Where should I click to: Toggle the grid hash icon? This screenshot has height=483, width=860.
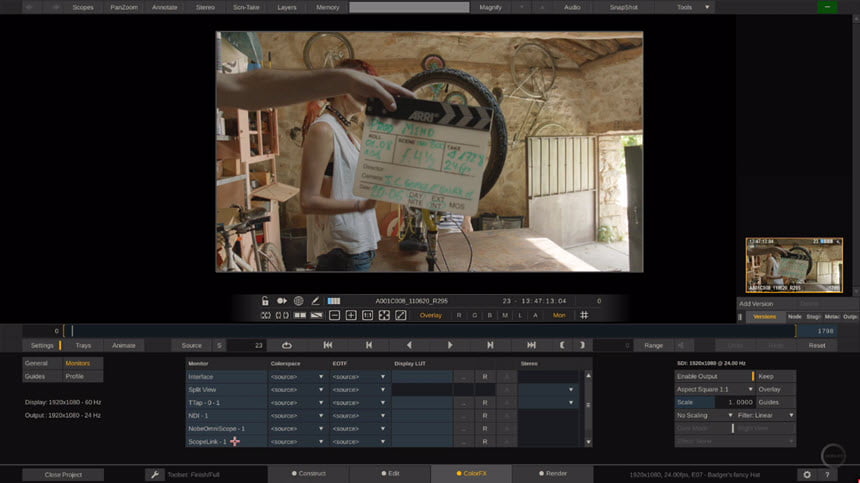coord(584,315)
